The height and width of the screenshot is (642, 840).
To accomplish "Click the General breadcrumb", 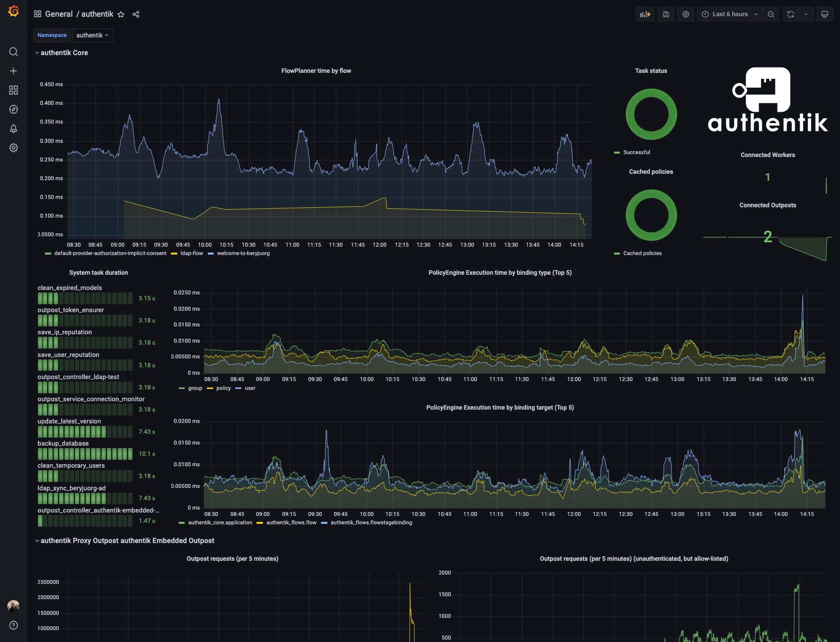I will [58, 14].
